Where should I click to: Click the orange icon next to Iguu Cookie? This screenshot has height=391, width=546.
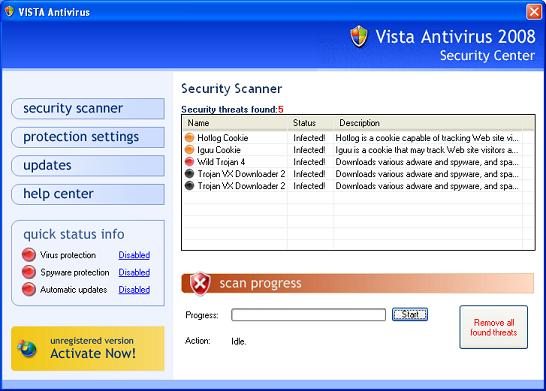click(x=189, y=150)
